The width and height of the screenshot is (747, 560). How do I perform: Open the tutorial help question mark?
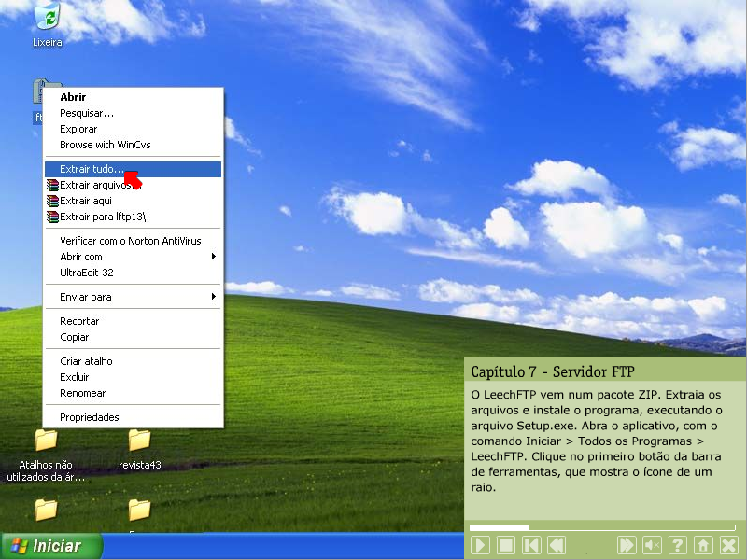(678, 545)
